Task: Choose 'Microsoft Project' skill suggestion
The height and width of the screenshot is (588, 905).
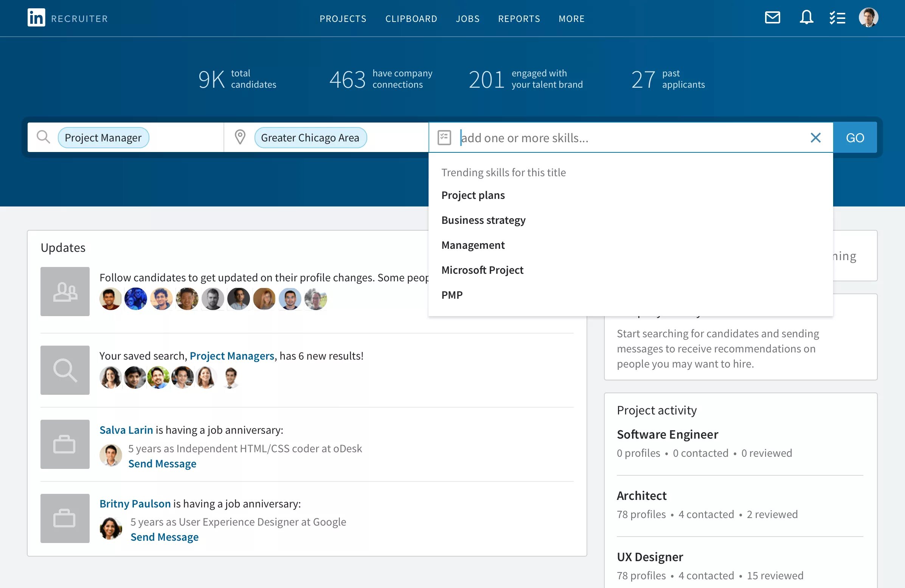Action: coord(482,270)
